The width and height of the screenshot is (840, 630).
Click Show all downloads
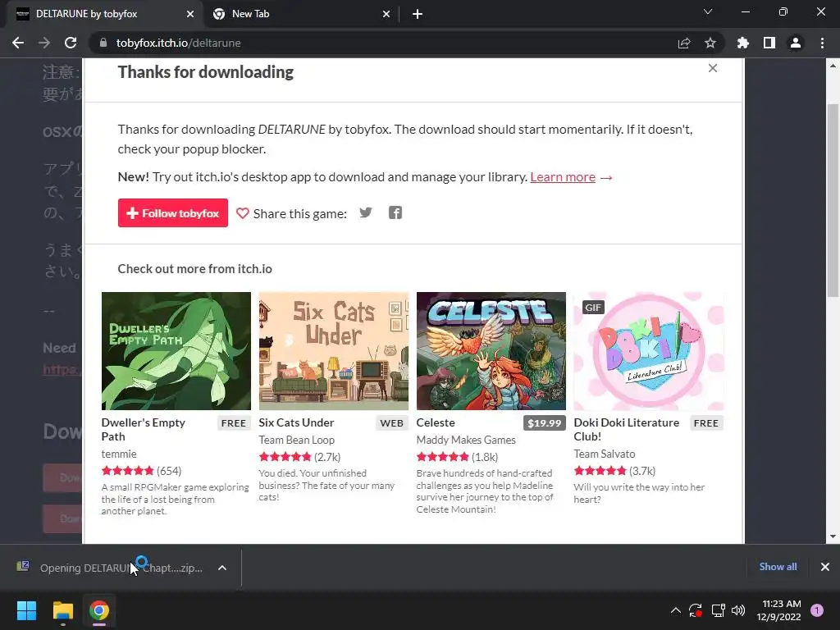[x=778, y=567]
